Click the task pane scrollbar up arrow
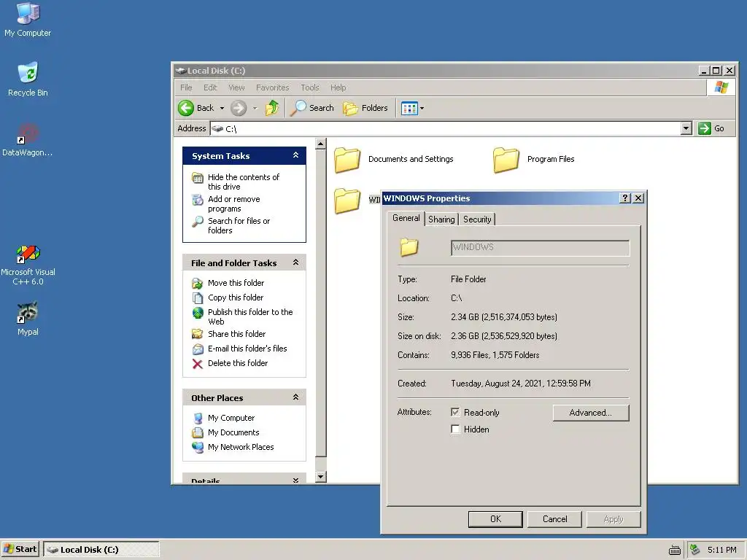Image resolution: width=747 pixels, height=560 pixels. pyautogui.click(x=321, y=144)
